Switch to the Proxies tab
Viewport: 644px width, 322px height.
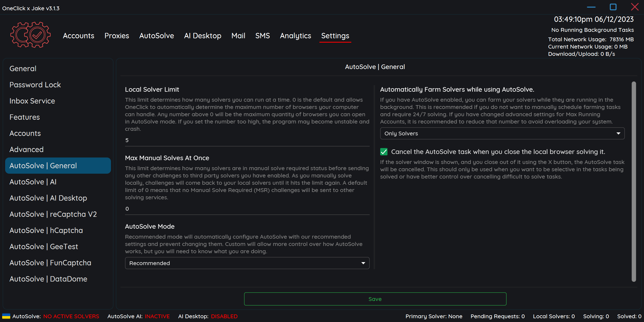pyautogui.click(x=117, y=36)
